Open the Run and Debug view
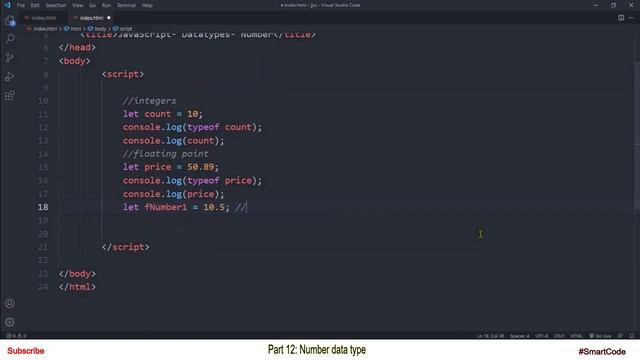Screen dimensions: 640x360 [x=10, y=76]
